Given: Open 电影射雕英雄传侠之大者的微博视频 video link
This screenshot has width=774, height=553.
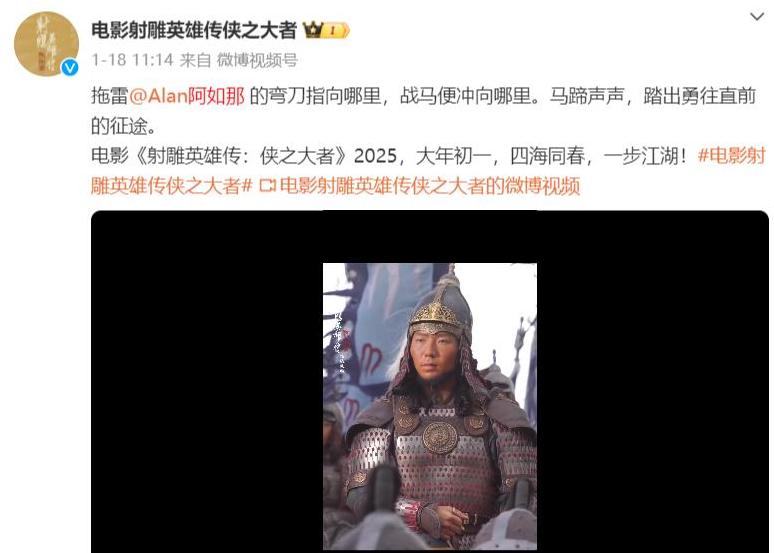Looking at the screenshot, I should tap(429, 186).
